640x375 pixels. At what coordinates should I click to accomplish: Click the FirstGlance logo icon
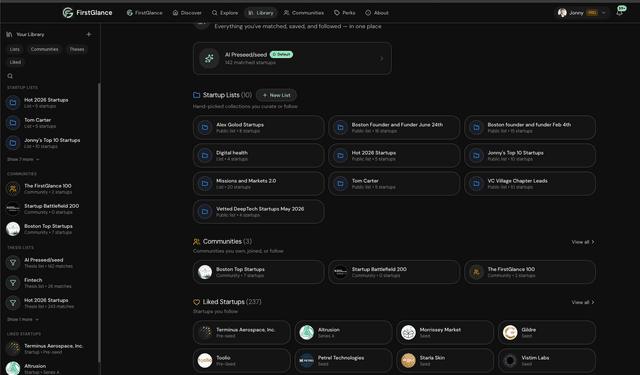tap(68, 13)
